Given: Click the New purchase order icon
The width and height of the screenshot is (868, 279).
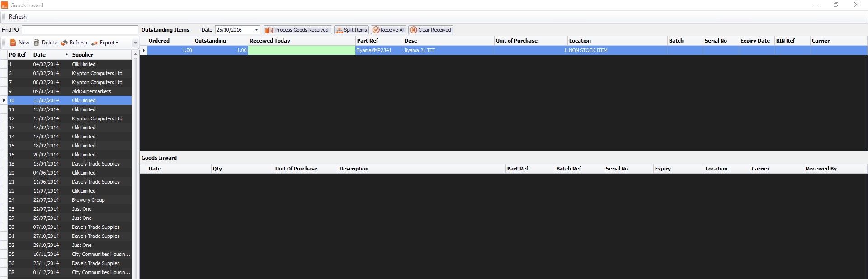Looking at the screenshot, I should 13,43.
